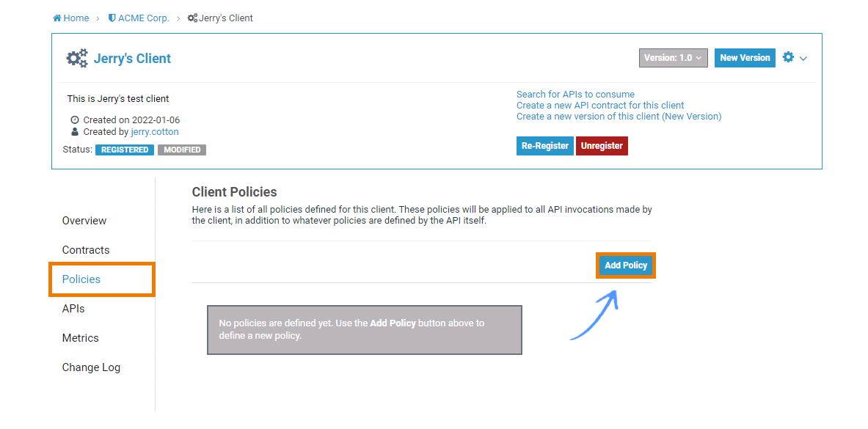Expand the chevron next to settings gear

[803, 59]
